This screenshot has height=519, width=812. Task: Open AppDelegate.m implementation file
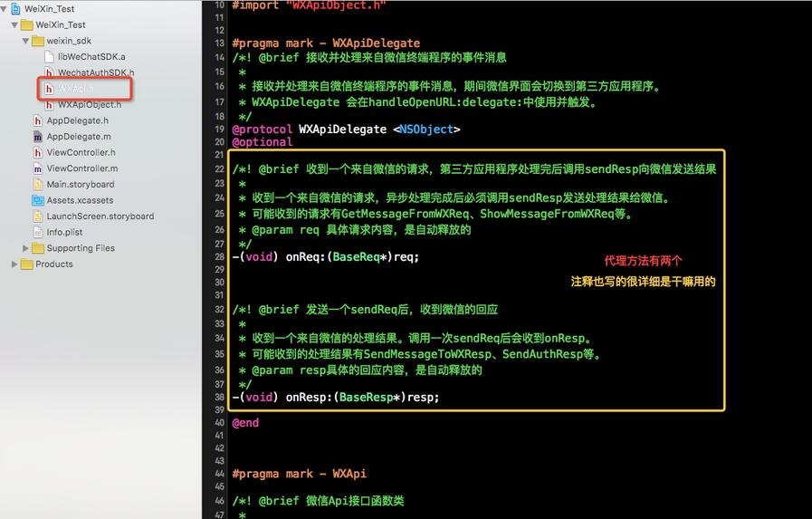[x=79, y=137]
